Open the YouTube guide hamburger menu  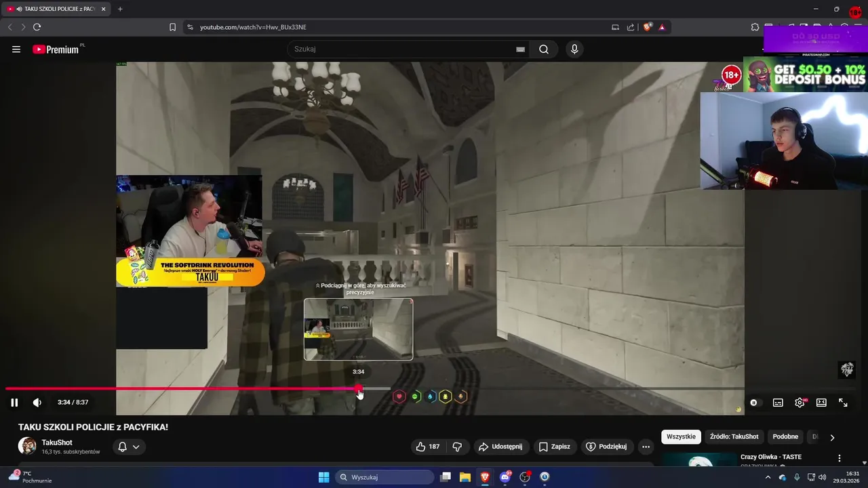point(16,49)
